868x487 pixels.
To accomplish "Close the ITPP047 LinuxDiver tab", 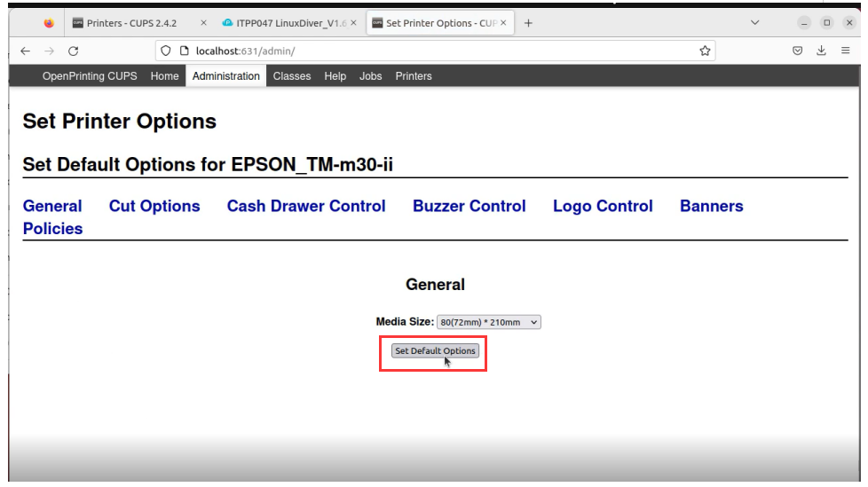I will [x=353, y=23].
